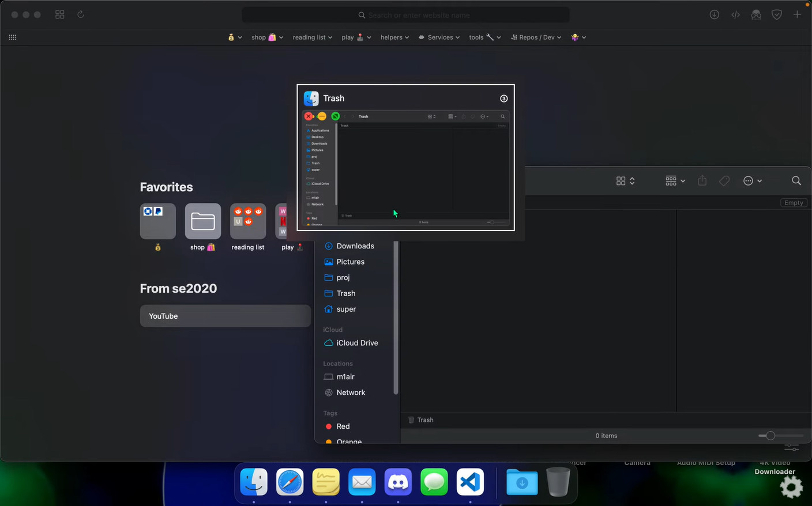Select the Trash window preview thumbnail
Image resolution: width=812 pixels, height=506 pixels.
click(405, 168)
